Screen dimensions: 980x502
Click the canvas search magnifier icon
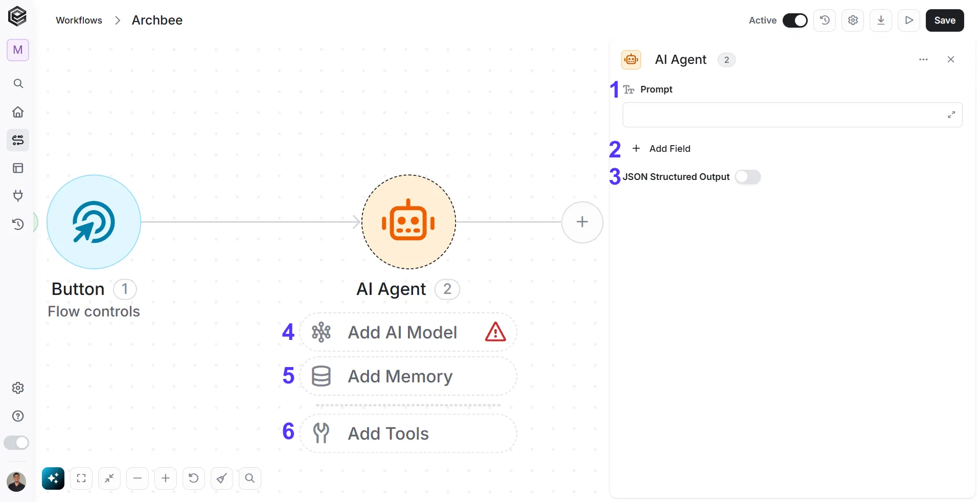click(250, 478)
